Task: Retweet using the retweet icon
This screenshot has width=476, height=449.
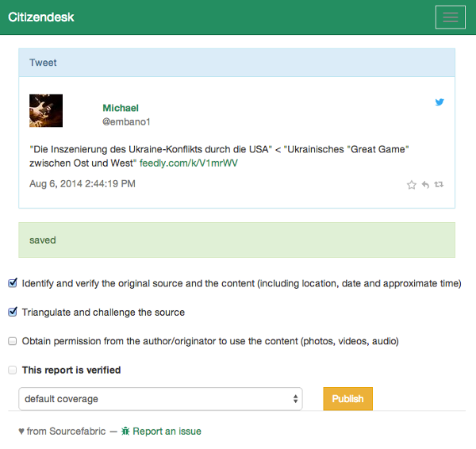Action: pos(439,184)
